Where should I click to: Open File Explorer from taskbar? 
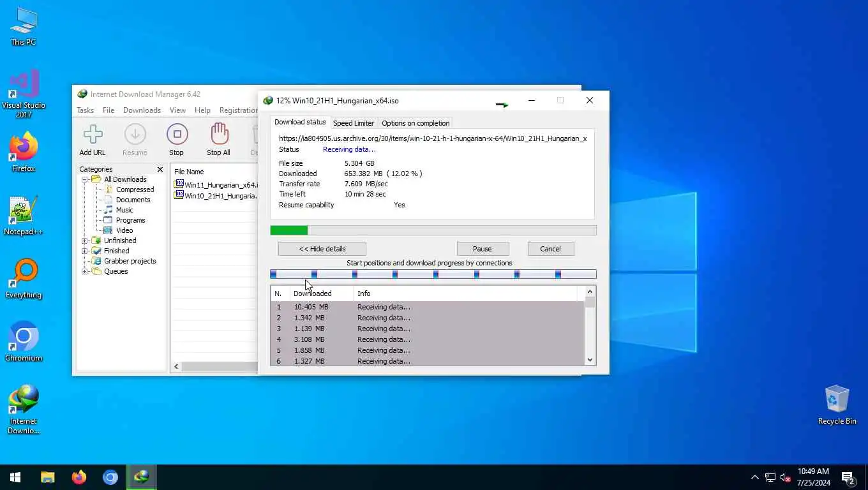[48, 477]
